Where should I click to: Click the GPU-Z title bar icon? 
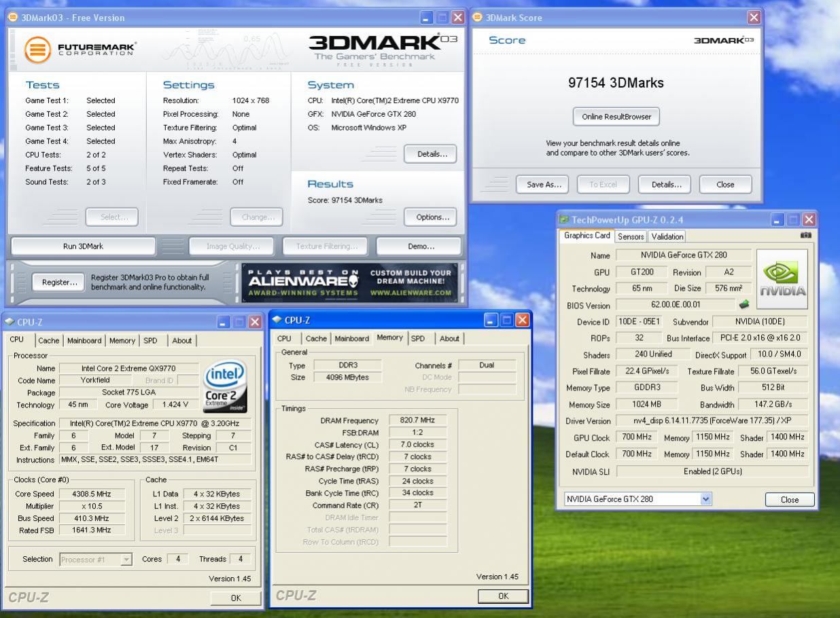[563, 219]
